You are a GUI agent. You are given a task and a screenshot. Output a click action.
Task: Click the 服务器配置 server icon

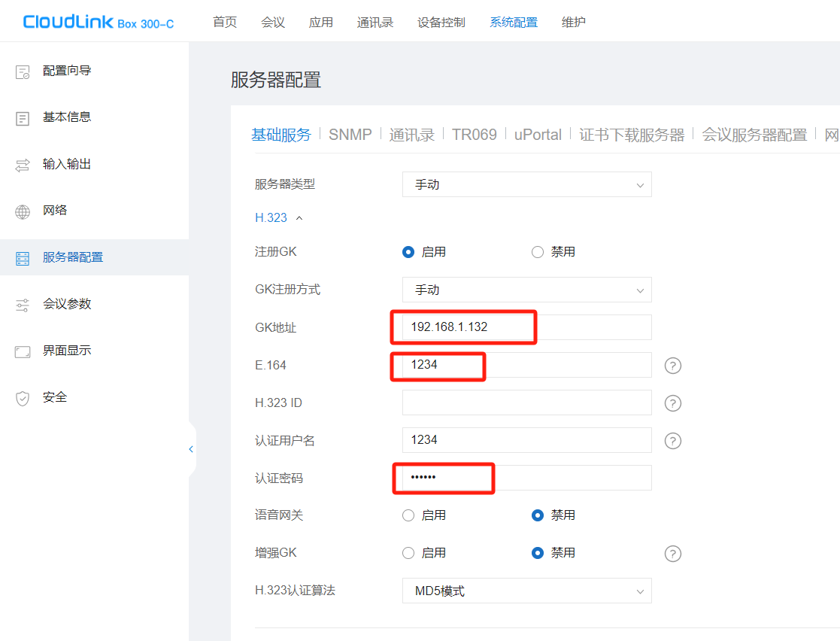(23, 258)
